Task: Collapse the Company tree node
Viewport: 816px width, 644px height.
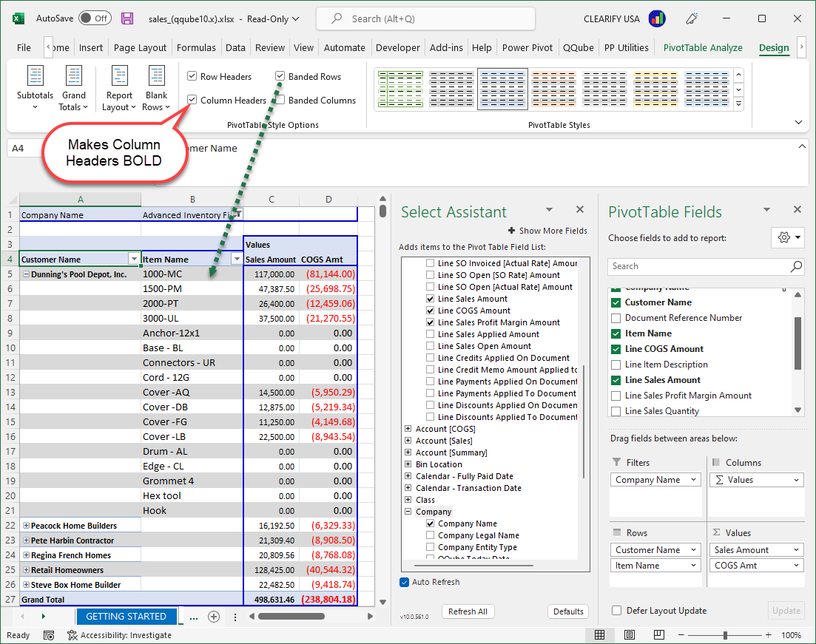Action: tap(408, 512)
